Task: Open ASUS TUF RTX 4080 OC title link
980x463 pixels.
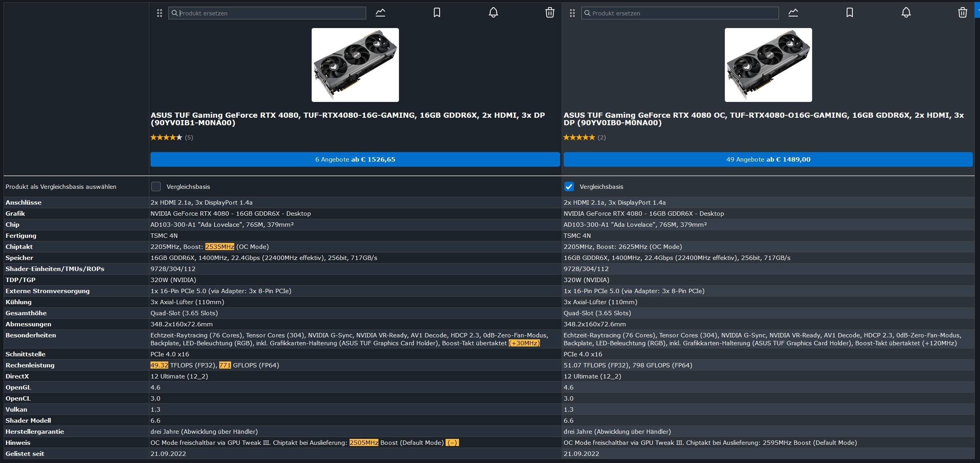Action: tap(764, 119)
